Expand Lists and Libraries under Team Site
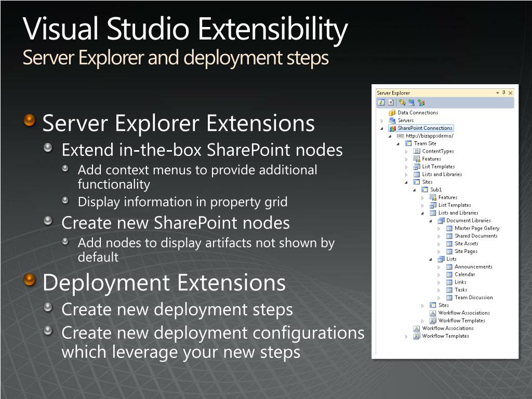This screenshot has width=532, height=399. click(x=406, y=175)
